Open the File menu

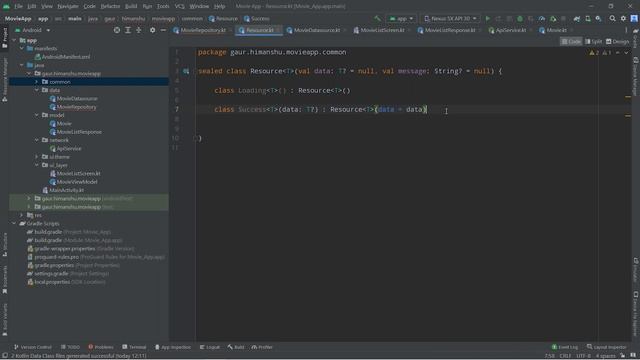(x=18, y=6)
